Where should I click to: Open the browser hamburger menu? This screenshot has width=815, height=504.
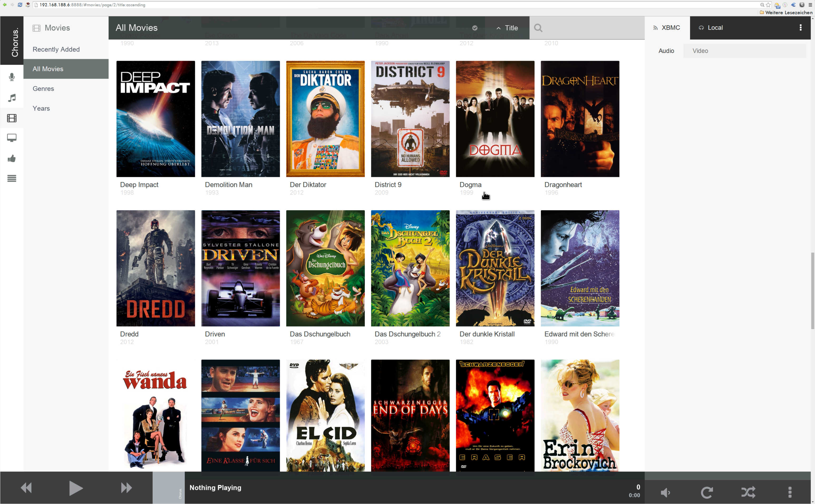pyautogui.click(x=810, y=5)
